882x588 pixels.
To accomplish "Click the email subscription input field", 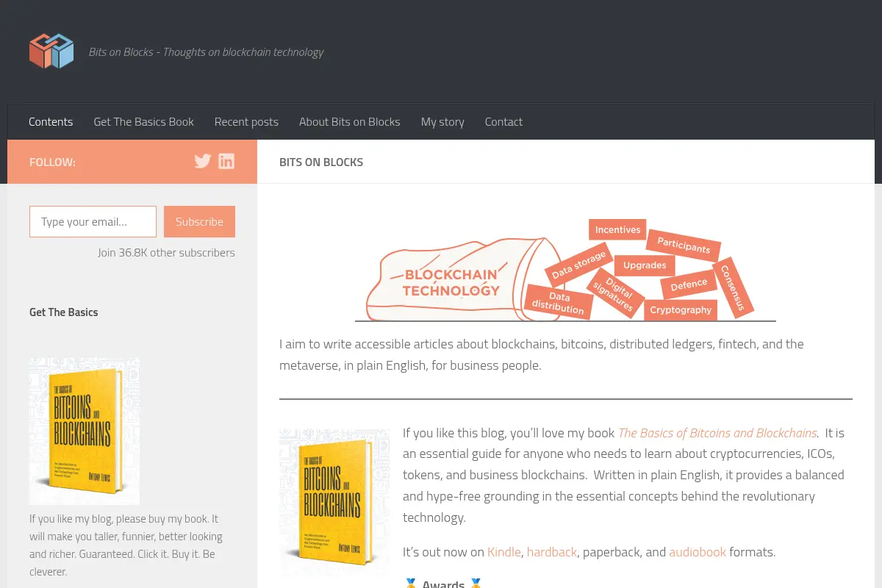I will (93, 221).
